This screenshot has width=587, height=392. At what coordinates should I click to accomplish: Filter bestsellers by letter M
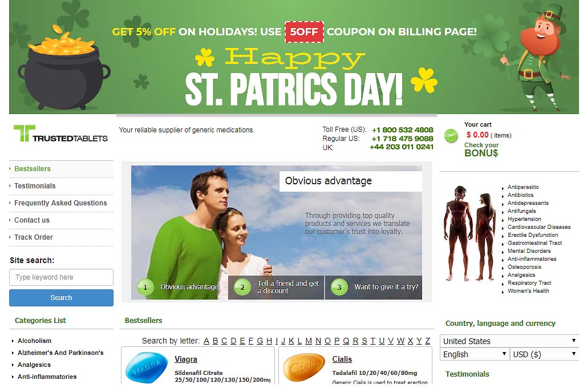[309, 341]
